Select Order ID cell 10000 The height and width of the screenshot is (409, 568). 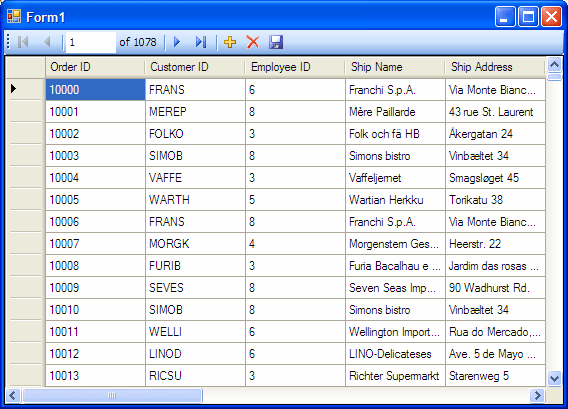[95, 89]
